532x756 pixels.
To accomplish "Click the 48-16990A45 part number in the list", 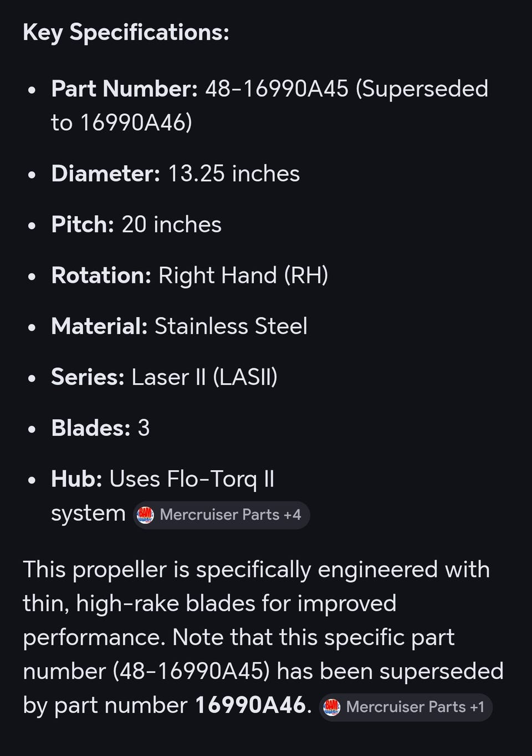I will [x=277, y=89].
